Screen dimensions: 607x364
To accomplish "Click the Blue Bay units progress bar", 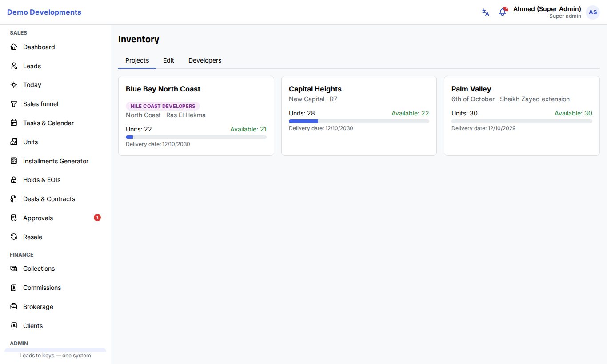I will coord(196,137).
